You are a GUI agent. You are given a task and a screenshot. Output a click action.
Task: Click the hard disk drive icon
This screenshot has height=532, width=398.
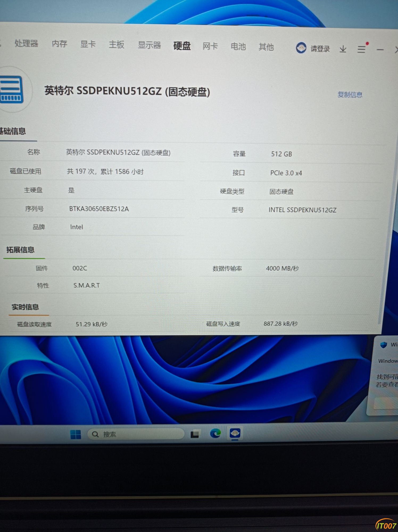click(x=11, y=90)
